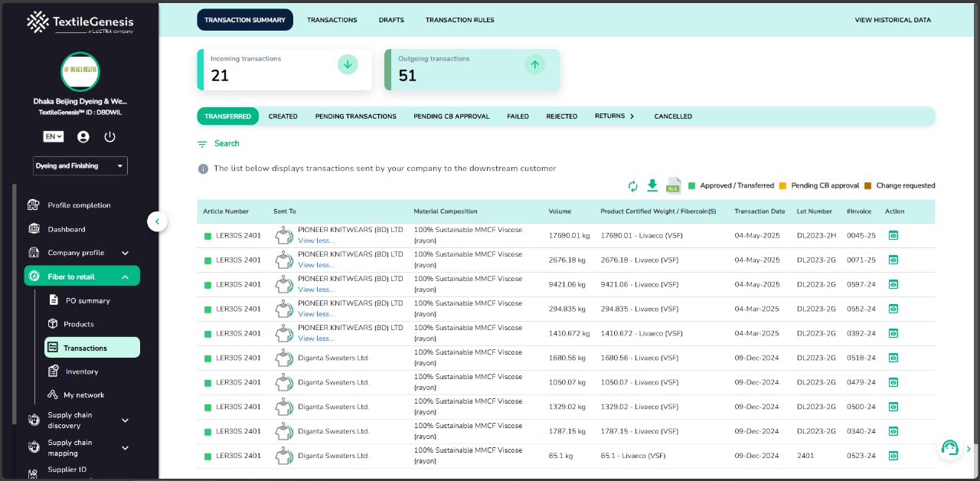Click yellow Pending CB approval legend swatch
The width and height of the screenshot is (980, 481).
pyautogui.click(x=782, y=185)
